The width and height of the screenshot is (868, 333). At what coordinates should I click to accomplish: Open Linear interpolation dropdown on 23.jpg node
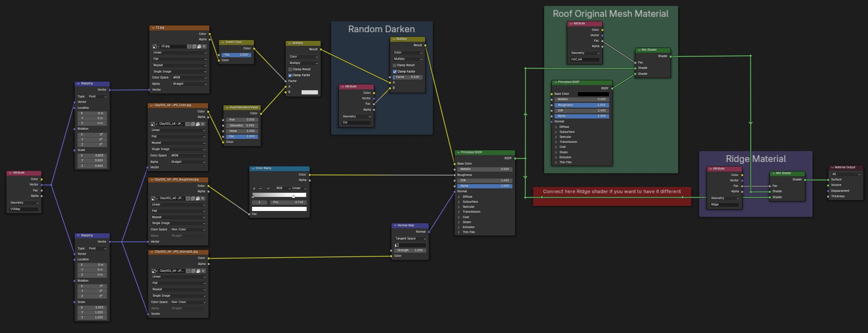(x=179, y=53)
